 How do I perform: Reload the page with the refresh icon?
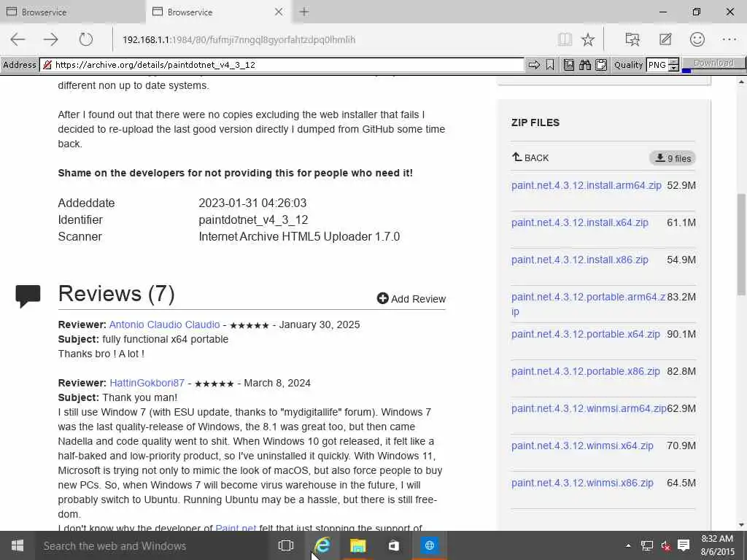(86, 39)
